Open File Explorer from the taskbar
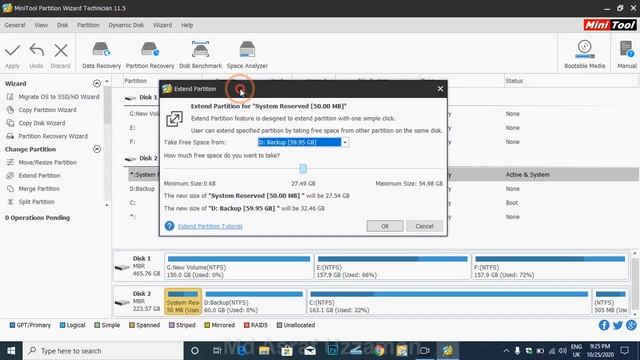Image resolution: width=640 pixels, height=360 pixels. click(x=264, y=351)
